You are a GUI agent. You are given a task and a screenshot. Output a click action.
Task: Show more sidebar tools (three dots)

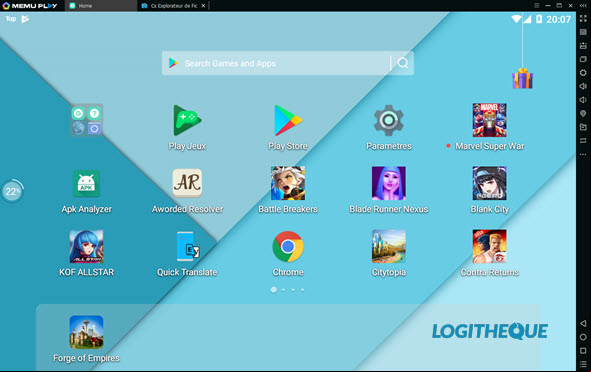pos(583,154)
